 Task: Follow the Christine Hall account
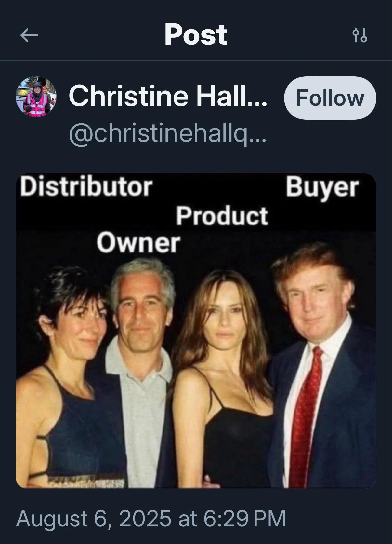(330, 98)
